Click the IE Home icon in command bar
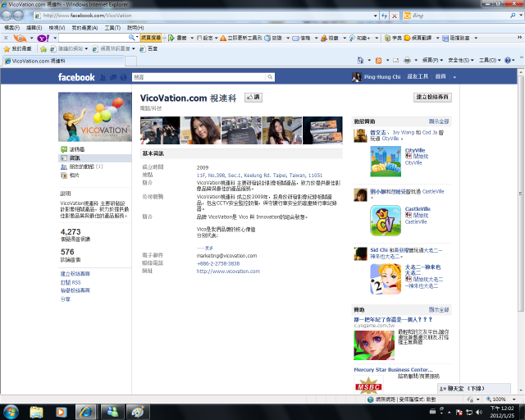 pos(360,60)
